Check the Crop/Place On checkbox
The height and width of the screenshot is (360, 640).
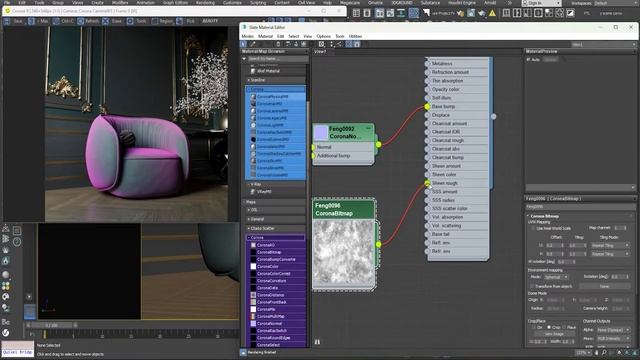[533, 327]
